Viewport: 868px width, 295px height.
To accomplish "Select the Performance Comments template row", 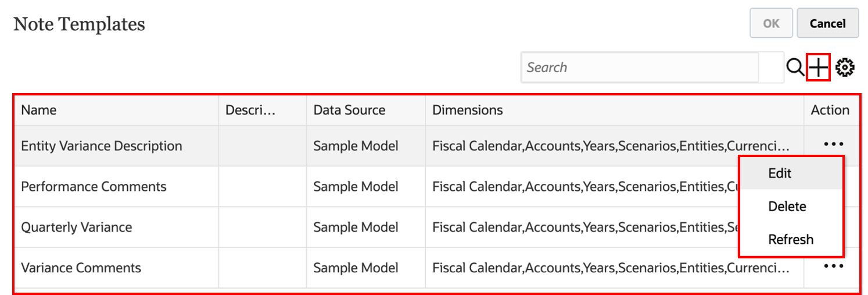I will click(x=94, y=187).
